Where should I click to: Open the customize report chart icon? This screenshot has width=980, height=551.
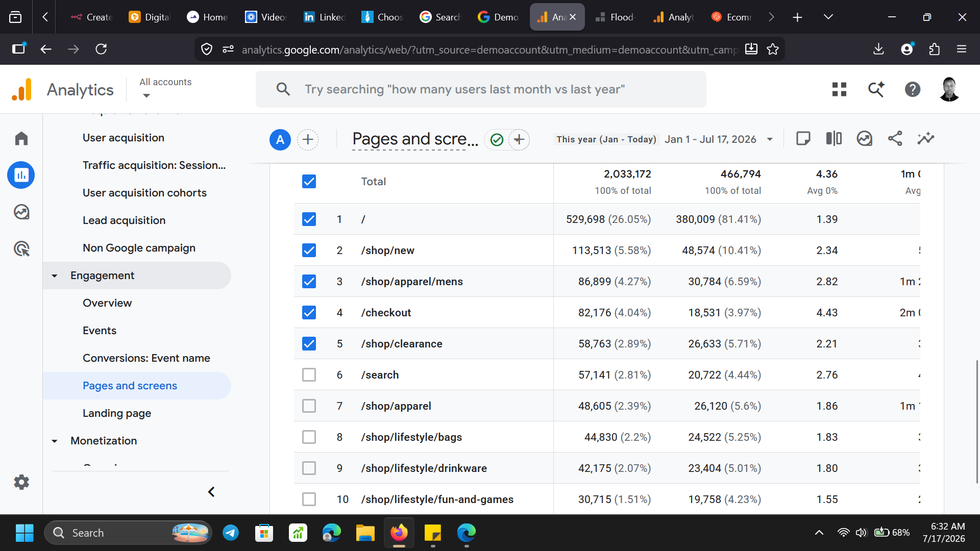point(865,138)
